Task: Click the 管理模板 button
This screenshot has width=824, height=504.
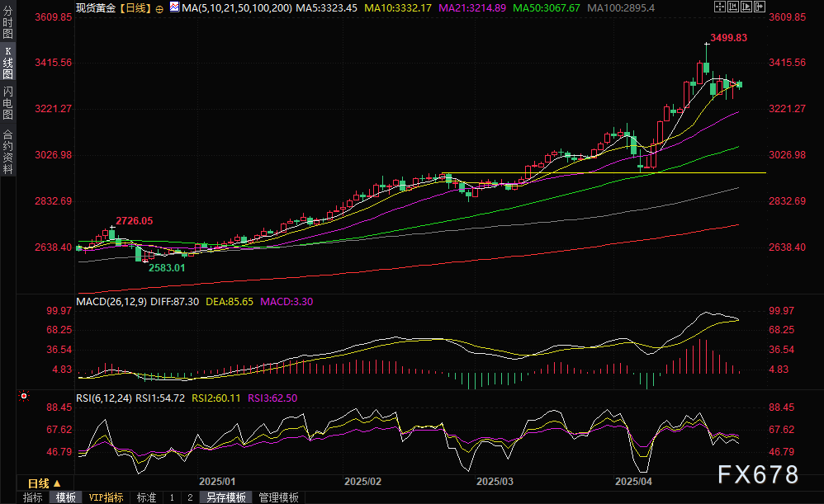Action: (x=278, y=497)
